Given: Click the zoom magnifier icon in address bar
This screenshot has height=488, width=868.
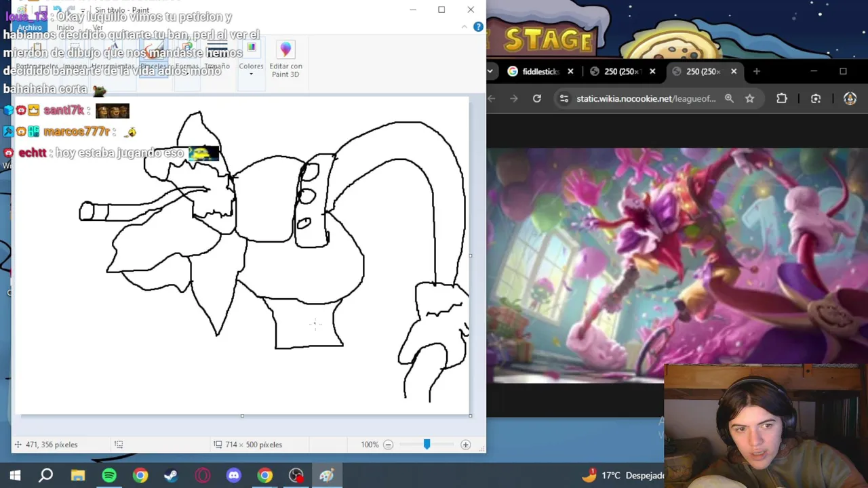Looking at the screenshot, I should (729, 98).
